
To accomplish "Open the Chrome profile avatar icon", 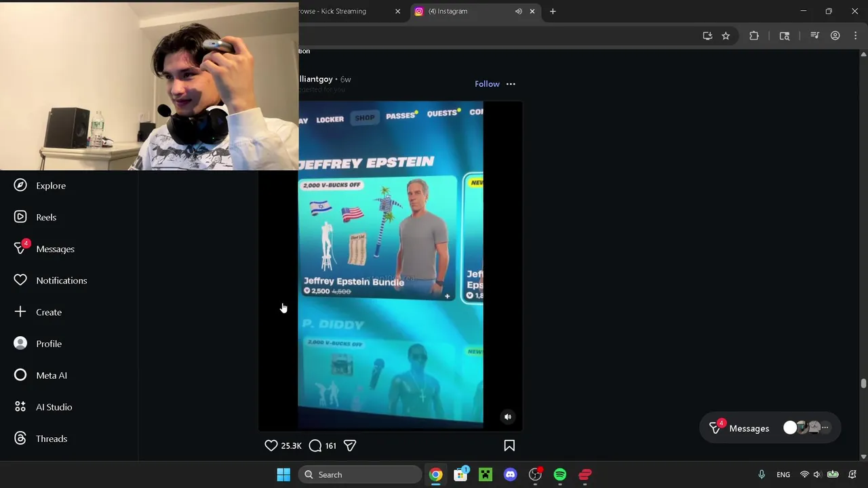I will [835, 36].
